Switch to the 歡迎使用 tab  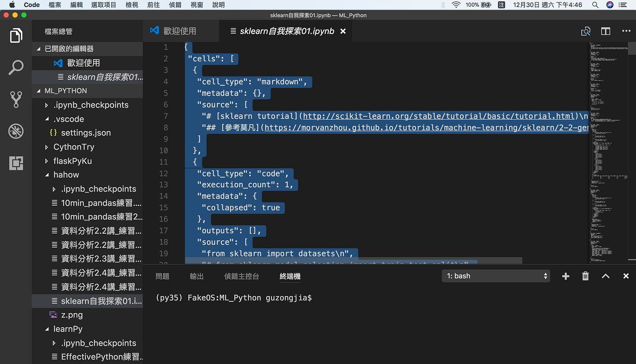pos(181,31)
